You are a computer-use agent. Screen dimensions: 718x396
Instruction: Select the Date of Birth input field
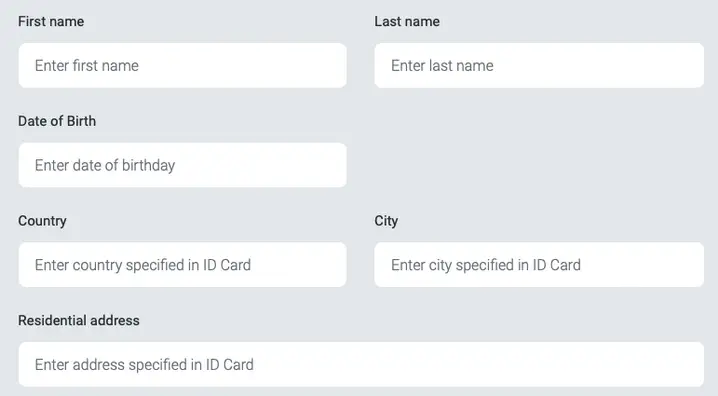[182, 165]
